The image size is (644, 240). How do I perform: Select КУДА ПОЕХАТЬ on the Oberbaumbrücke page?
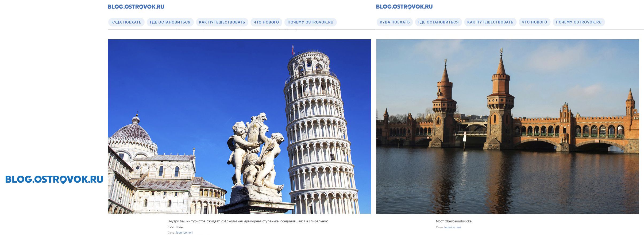coord(395,22)
